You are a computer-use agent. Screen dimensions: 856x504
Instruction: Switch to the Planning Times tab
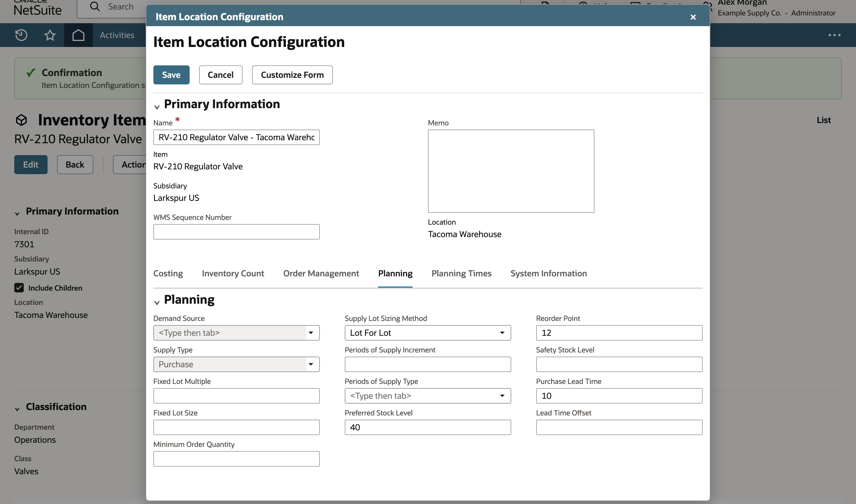(x=461, y=273)
